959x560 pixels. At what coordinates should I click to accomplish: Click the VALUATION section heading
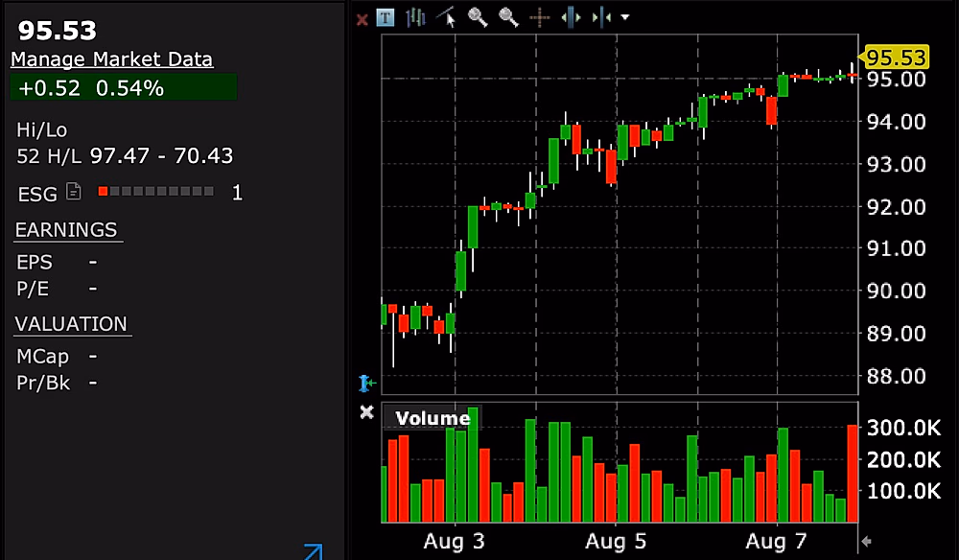coord(71,324)
